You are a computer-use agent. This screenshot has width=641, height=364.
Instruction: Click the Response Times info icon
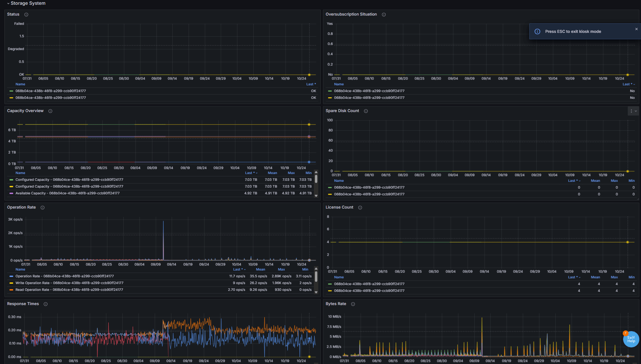coord(45,304)
